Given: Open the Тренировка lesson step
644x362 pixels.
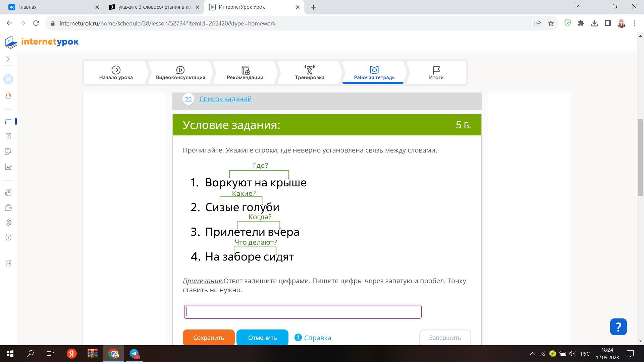Looking at the screenshot, I should click(309, 72).
